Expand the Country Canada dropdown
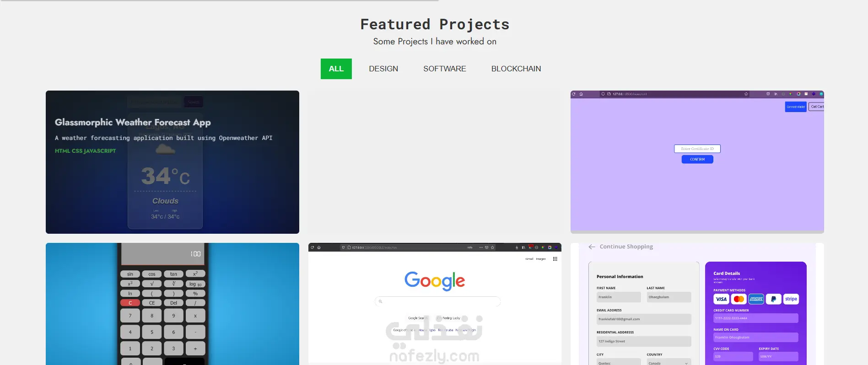The height and width of the screenshot is (365, 868). tap(669, 363)
